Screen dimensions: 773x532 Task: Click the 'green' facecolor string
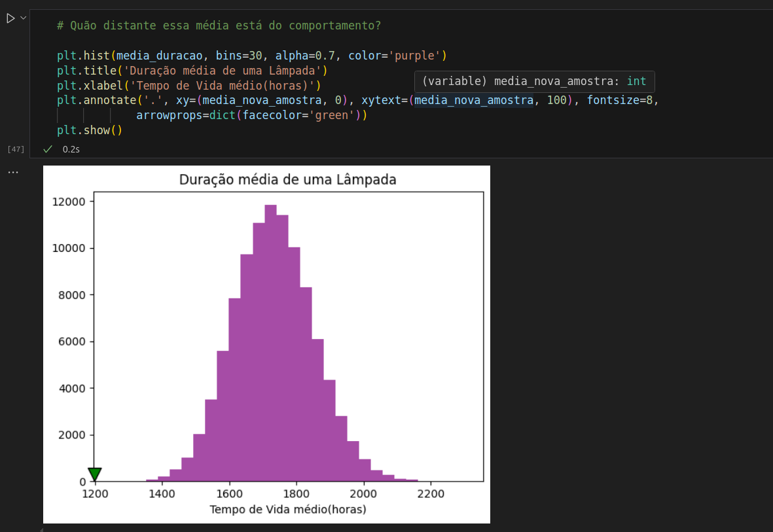tap(331, 115)
